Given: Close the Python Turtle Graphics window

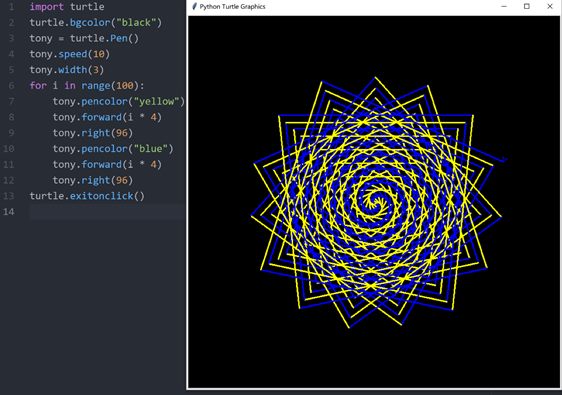Looking at the screenshot, I should (550, 6).
